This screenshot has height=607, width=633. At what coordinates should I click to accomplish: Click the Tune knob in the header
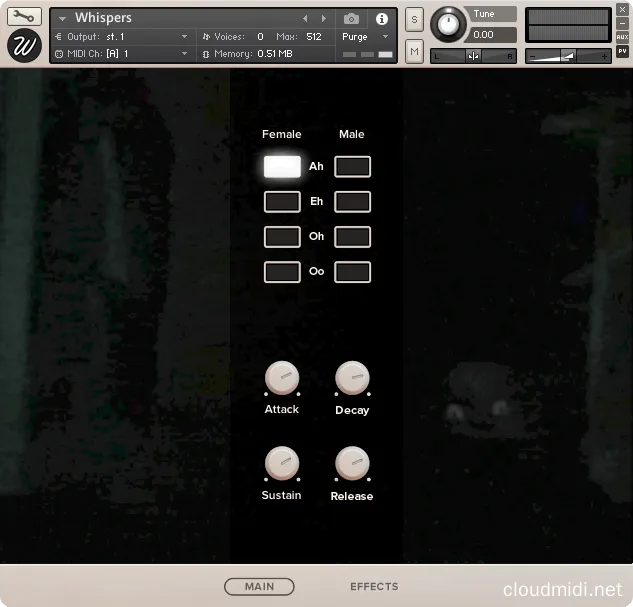pos(449,24)
